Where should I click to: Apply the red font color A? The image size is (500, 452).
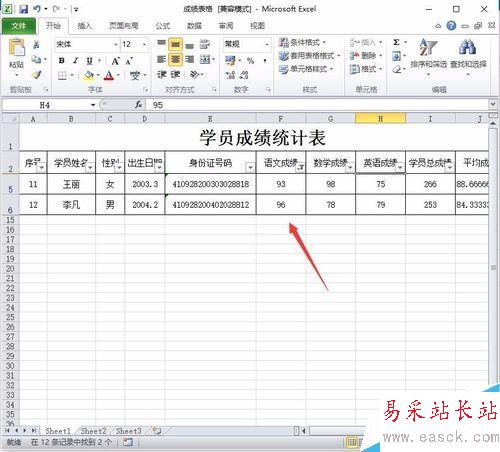109,76
